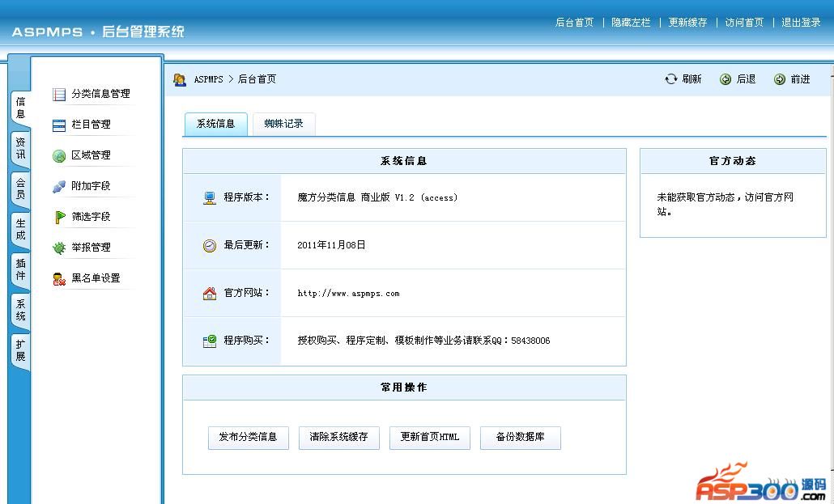Open 举报管理 in left menu
Screen dimensions: 834x504
point(91,248)
